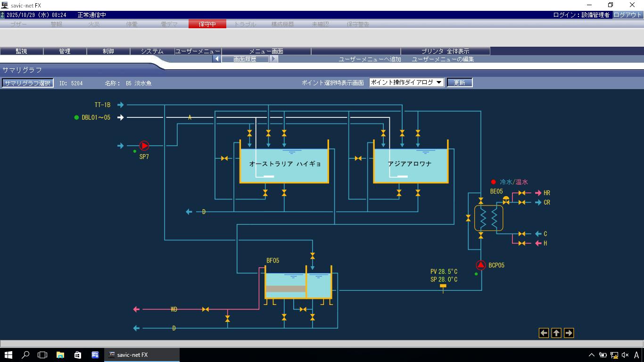Open File Explorer from the taskbar
Viewport: 644px width, 362px height.
point(60,355)
